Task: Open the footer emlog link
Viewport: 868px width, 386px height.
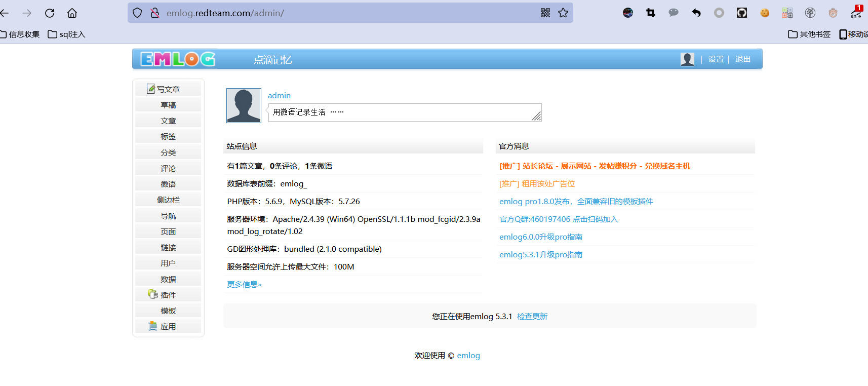Action: 468,355
